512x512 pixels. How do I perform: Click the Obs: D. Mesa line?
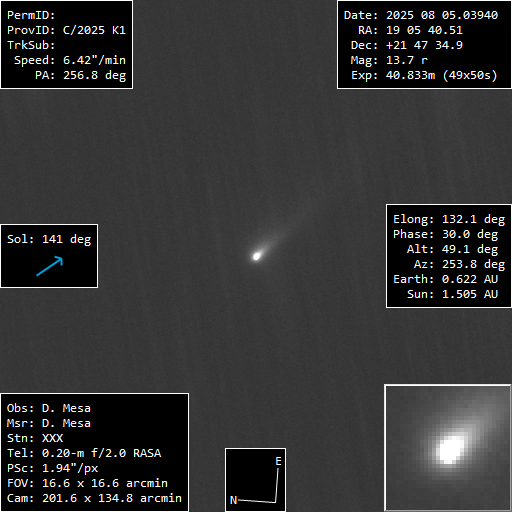pyautogui.click(x=49, y=408)
